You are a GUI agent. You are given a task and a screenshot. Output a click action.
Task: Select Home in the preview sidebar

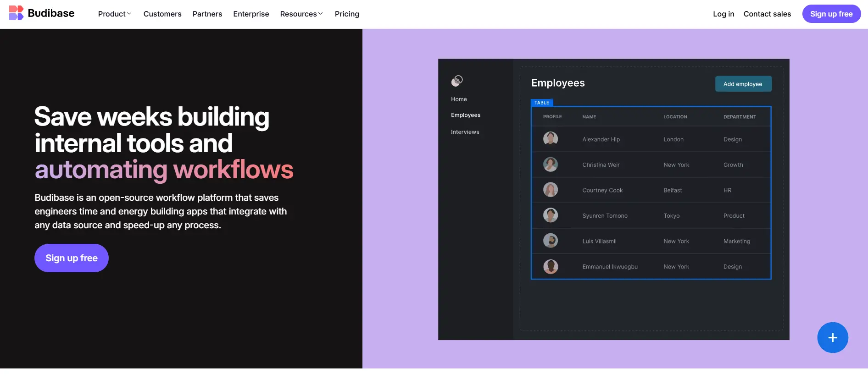tap(459, 99)
